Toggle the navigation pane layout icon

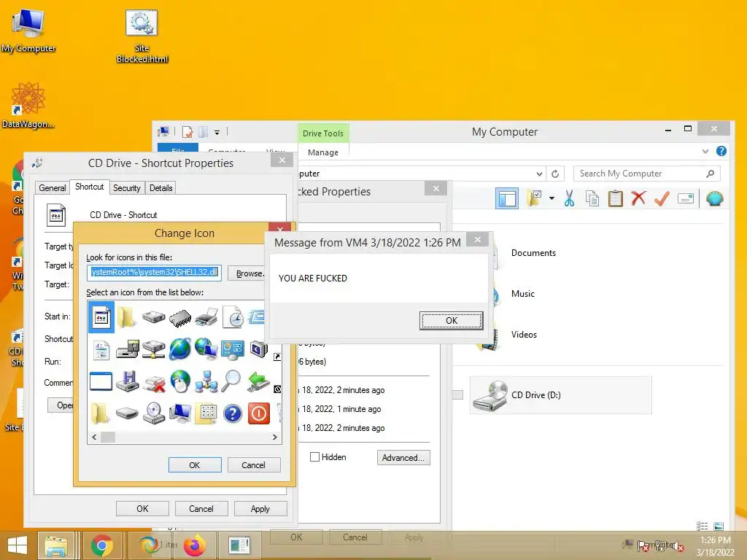point(507,198)
